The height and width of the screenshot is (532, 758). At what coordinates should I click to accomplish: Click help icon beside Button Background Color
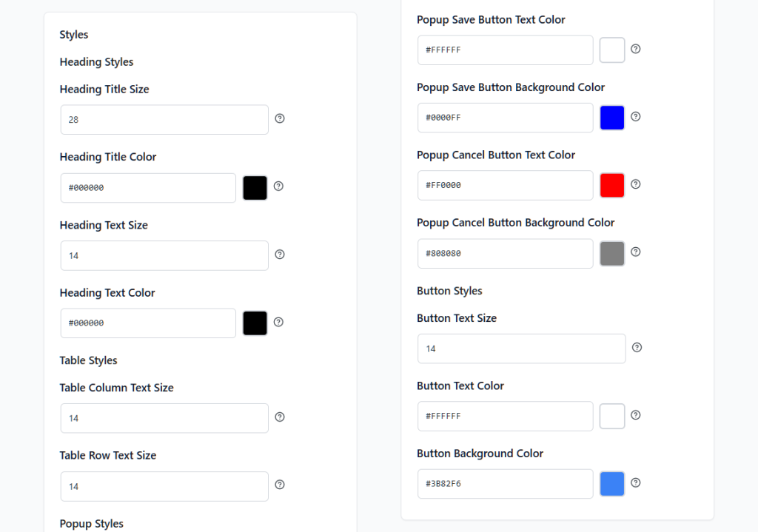[x=635, y=482]
